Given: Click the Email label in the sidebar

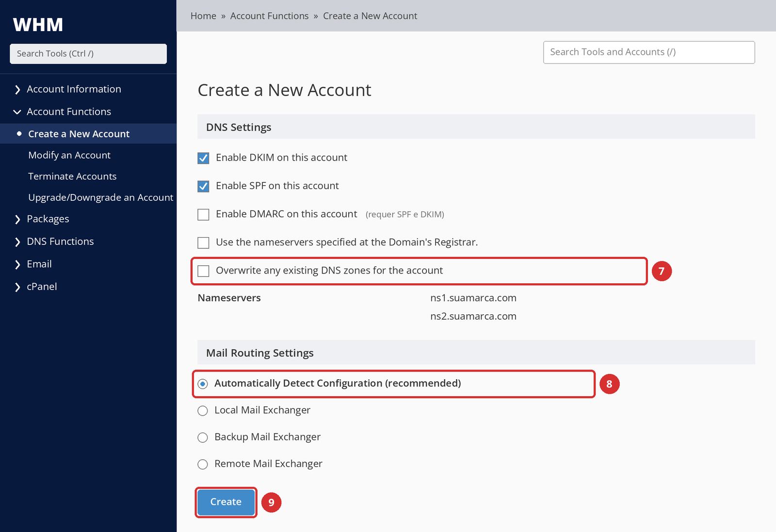Looking at the screenshot, I should tap(39, 264).
